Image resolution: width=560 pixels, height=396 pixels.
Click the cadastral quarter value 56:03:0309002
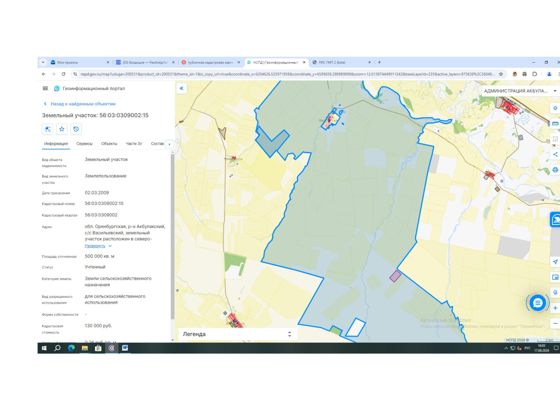pos(101,215)
